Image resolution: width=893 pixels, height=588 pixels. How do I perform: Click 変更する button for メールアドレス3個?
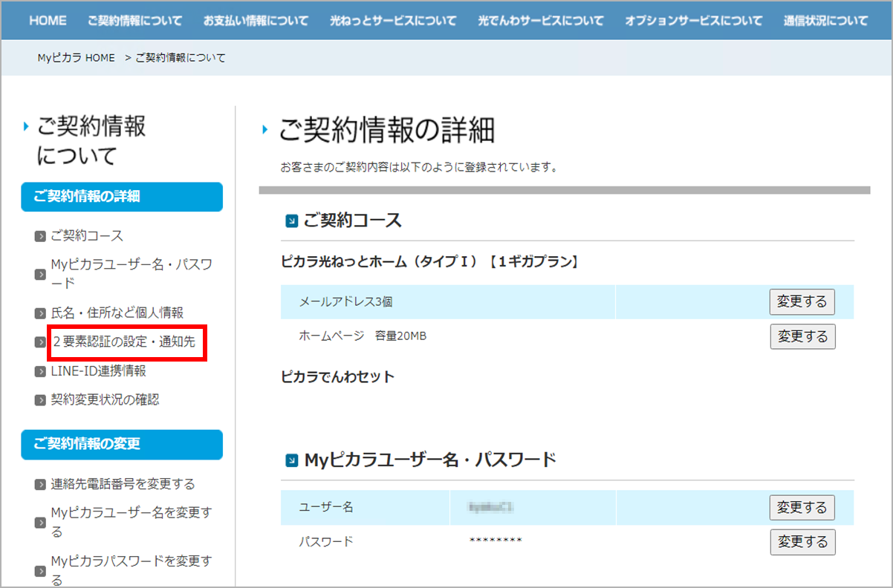(x=802, y=301)
